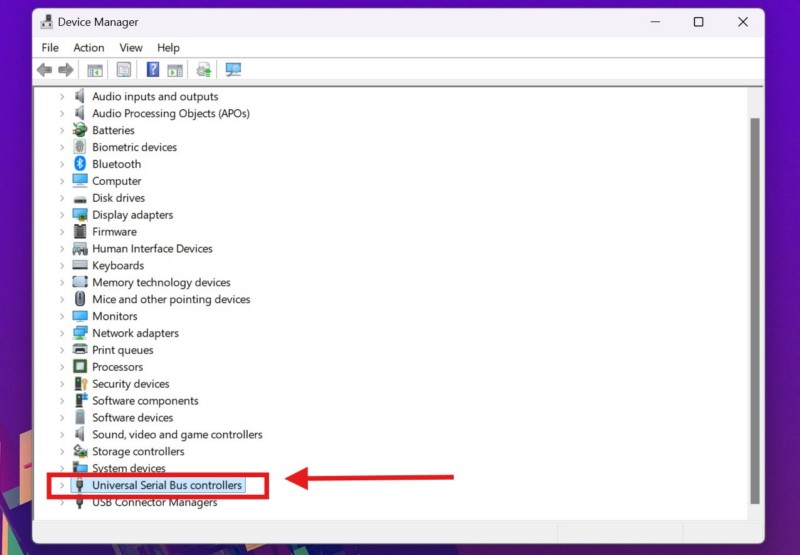Open the File menu

point(50,47)
